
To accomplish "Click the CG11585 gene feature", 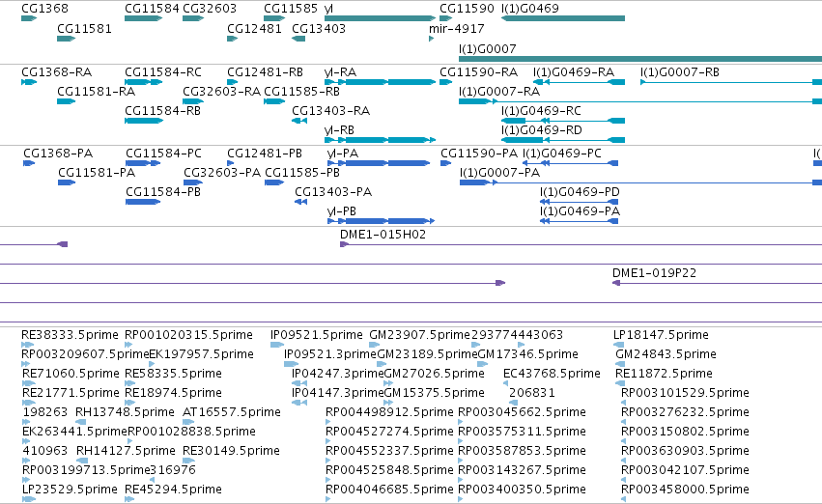I will pos(274,18).
